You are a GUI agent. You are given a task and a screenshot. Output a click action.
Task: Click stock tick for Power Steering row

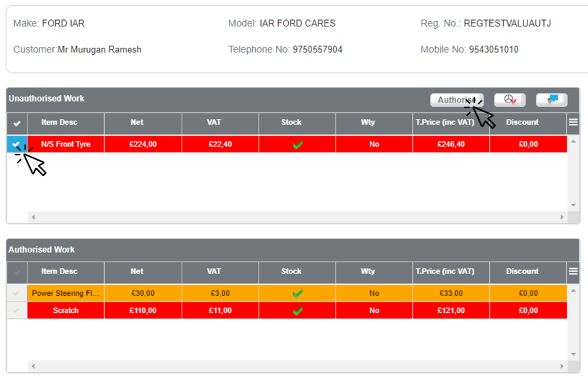click(x=297, y=293)
